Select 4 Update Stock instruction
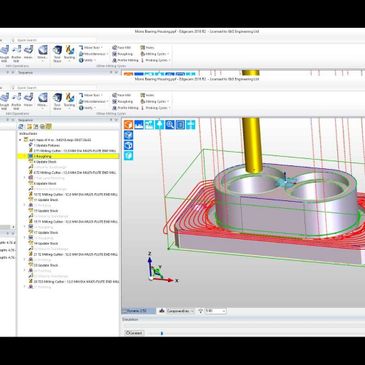The image size is (365, 365). (43, 162)
